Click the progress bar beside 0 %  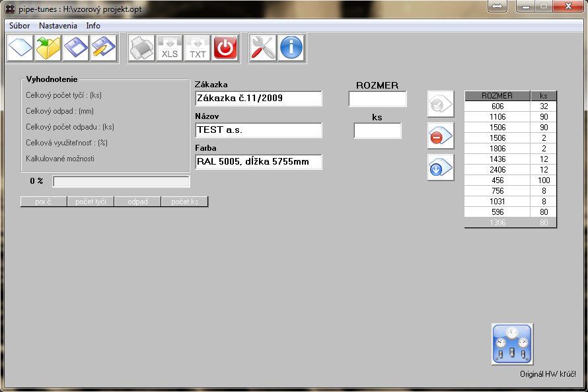point(121,182)
